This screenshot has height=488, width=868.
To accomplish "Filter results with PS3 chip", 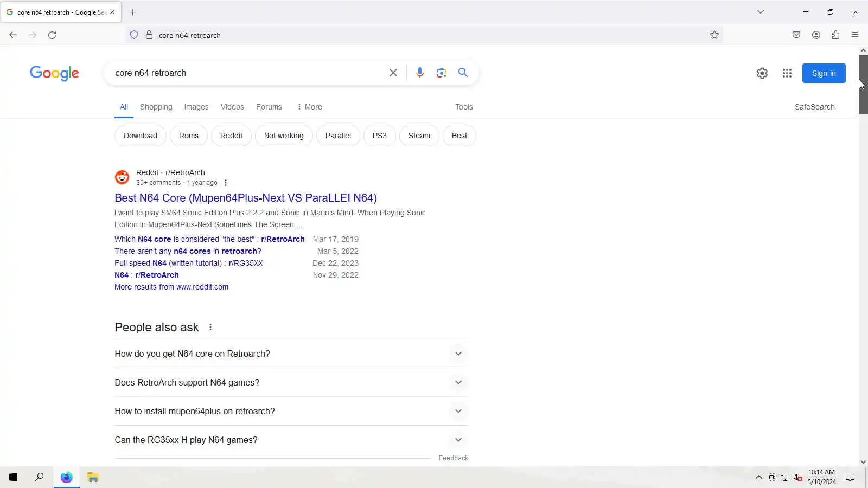I will click(379, 136).
